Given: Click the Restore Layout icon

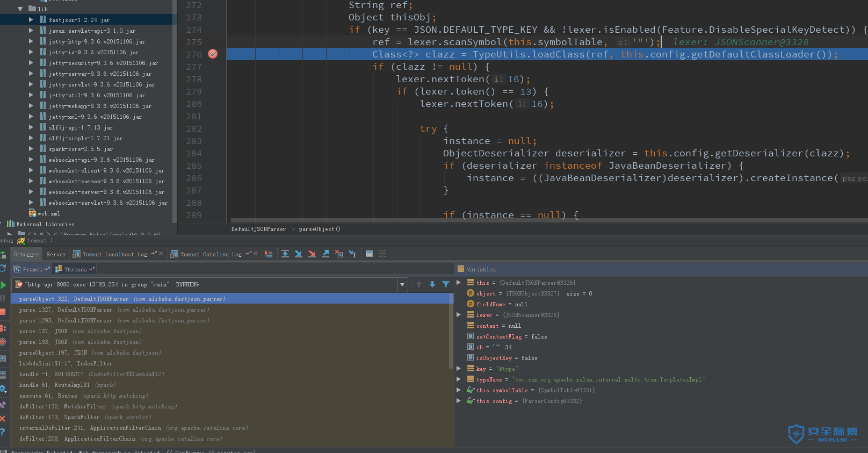Looking at the screenshot, I should 3,375.
